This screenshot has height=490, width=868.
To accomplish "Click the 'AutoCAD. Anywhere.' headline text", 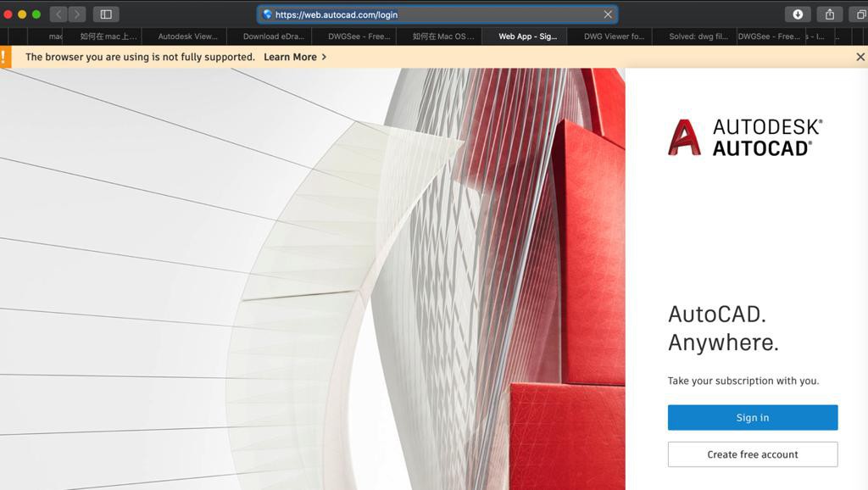I will pos(723,328).
